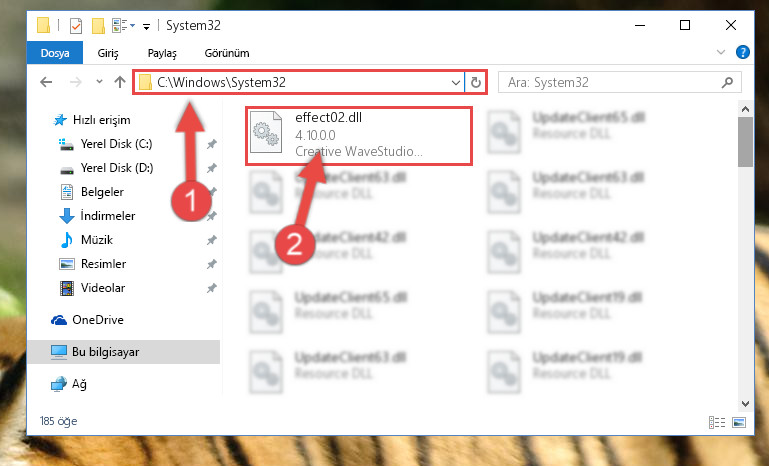Open the Dosya menu tab
The image size is (769, 466).
coord(54,53)
